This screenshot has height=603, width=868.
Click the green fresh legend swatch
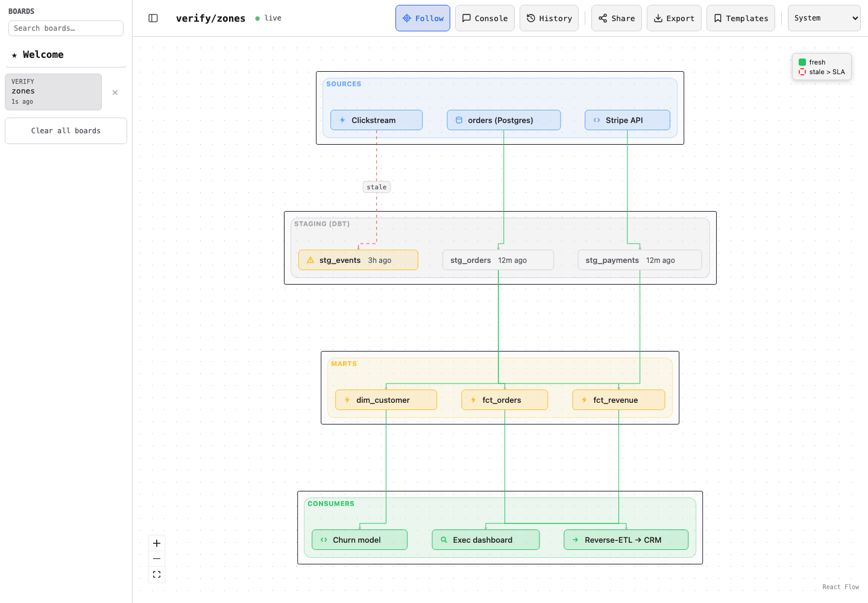pos(802,62)
